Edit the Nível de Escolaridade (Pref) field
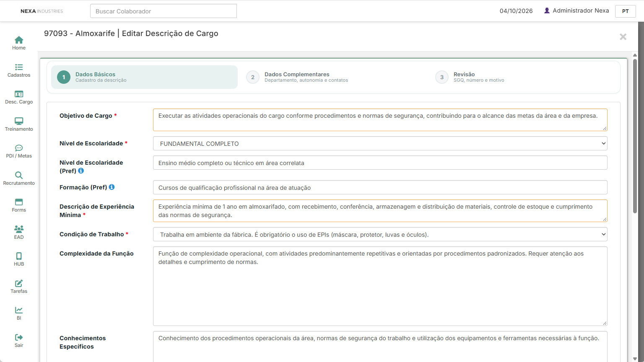 coord(380,163)
